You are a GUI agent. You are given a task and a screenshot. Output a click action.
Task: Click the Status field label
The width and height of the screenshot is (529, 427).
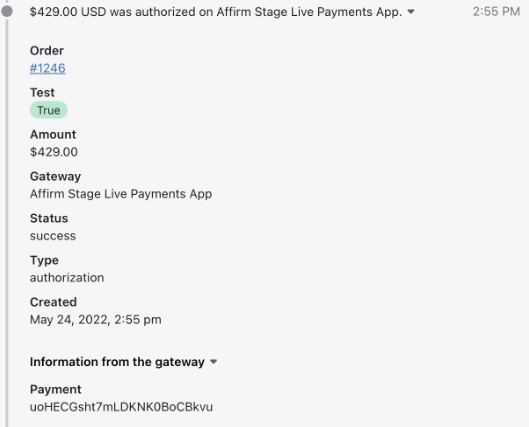49,219
